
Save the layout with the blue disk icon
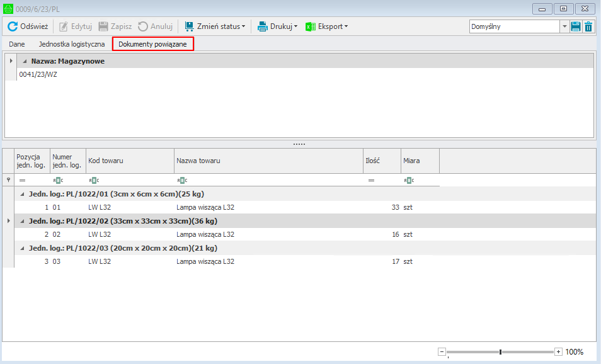click(x=575, y=26)
